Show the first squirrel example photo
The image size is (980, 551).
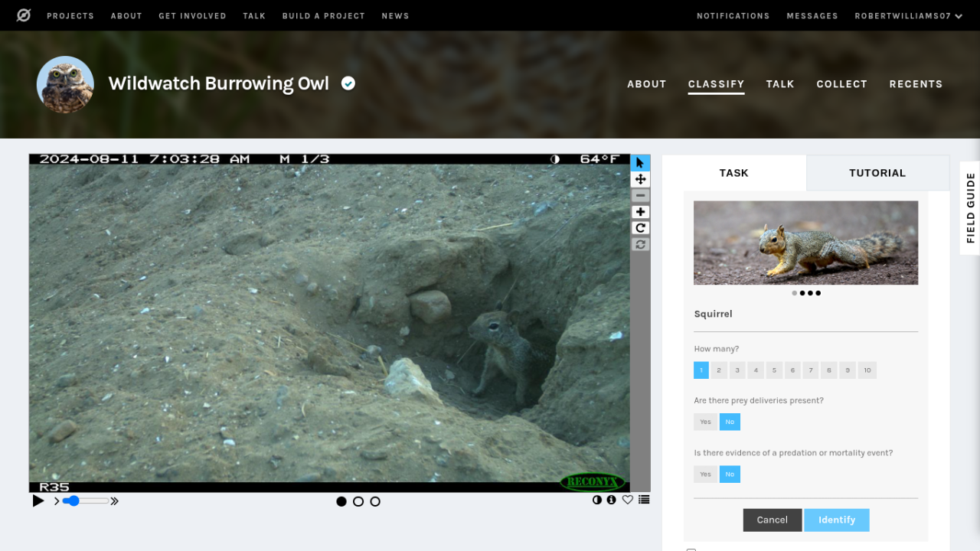(x=794, y=293)
